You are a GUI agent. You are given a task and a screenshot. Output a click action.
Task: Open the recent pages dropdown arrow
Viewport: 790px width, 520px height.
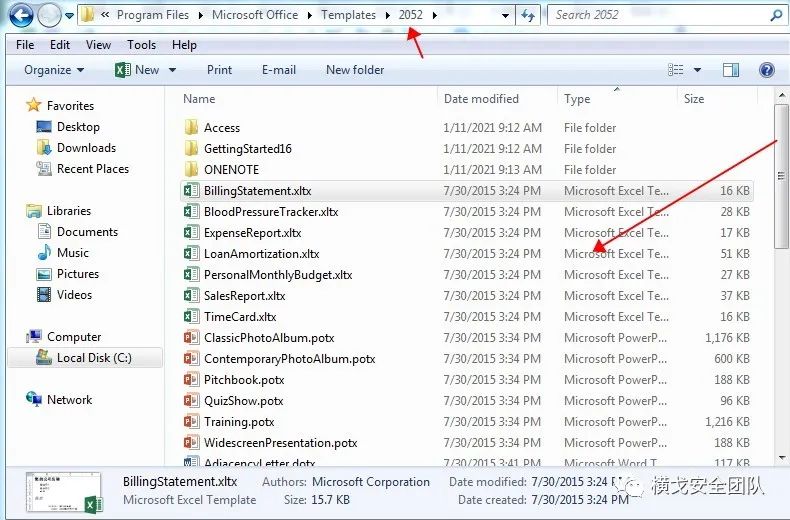[x=70, y=16]
